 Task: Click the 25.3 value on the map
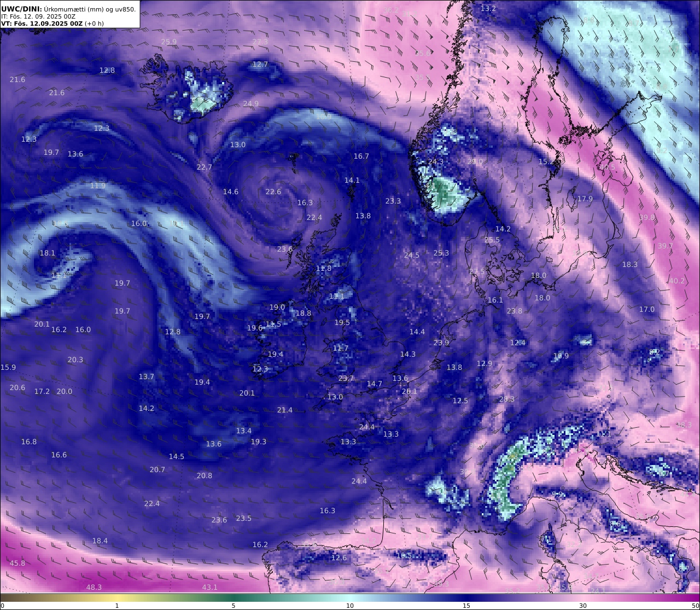441,253
